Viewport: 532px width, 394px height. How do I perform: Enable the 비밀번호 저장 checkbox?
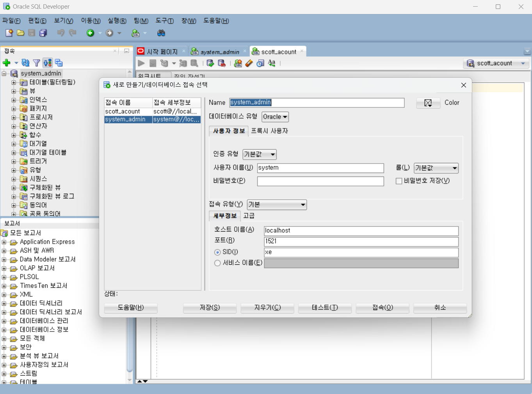pos(399,181)
